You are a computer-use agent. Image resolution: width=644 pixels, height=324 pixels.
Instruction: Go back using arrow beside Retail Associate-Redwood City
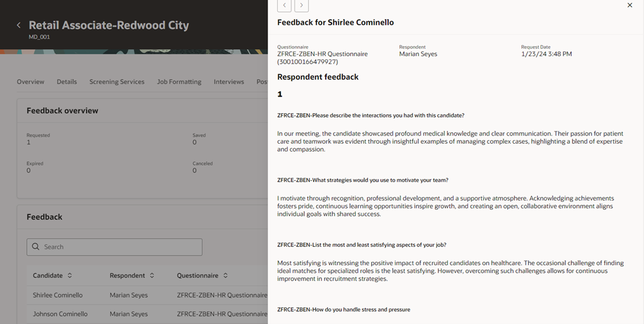19,26
